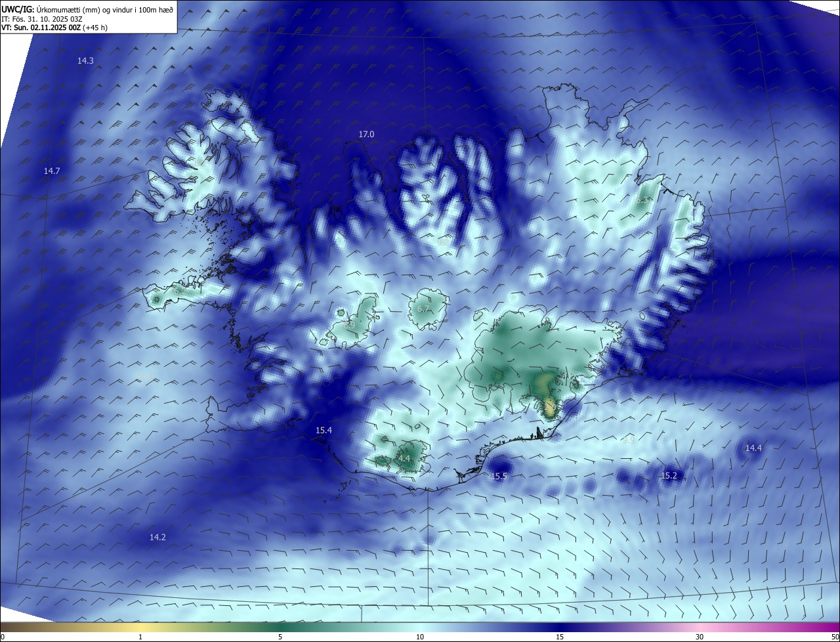Image resolution: width=840 pixels, height=642 pixels.
Task: Click the map value label "15.4"
Action: 324,430
